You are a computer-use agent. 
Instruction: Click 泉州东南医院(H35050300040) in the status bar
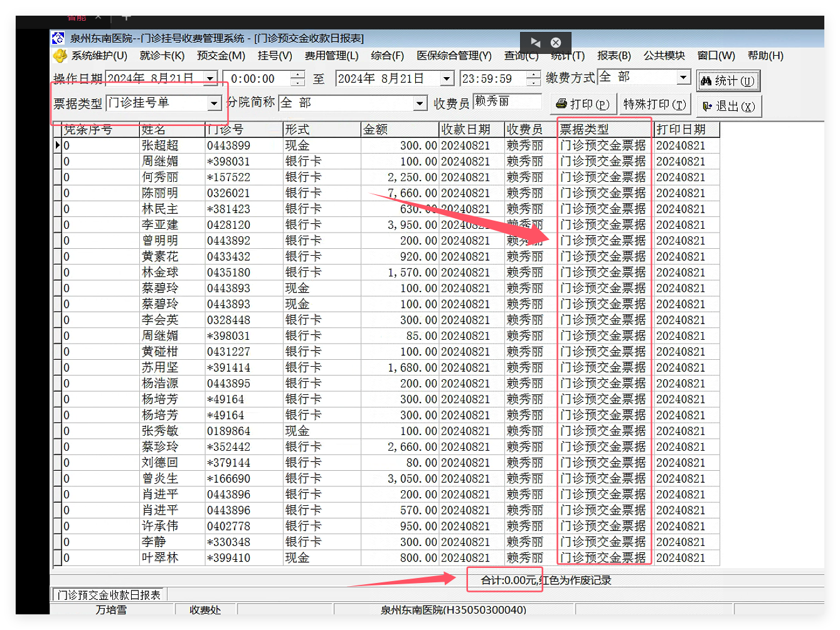tap(454, 610)
